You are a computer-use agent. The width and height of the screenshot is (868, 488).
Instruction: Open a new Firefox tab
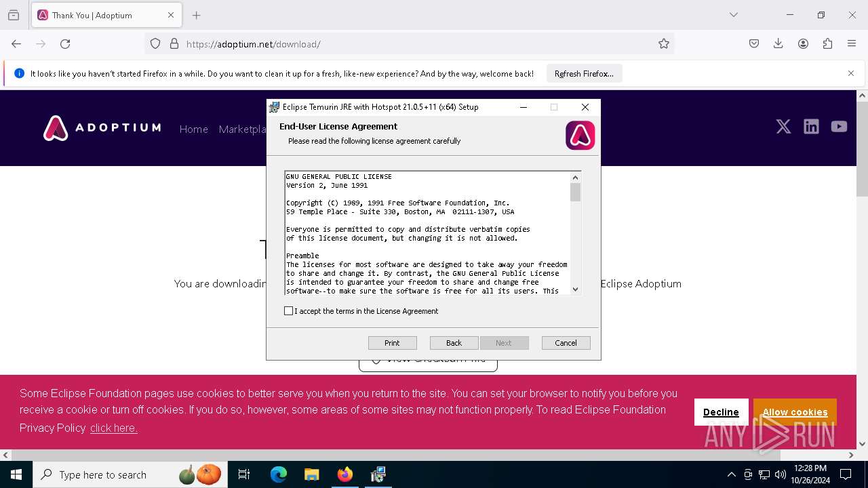coord(197,15)
